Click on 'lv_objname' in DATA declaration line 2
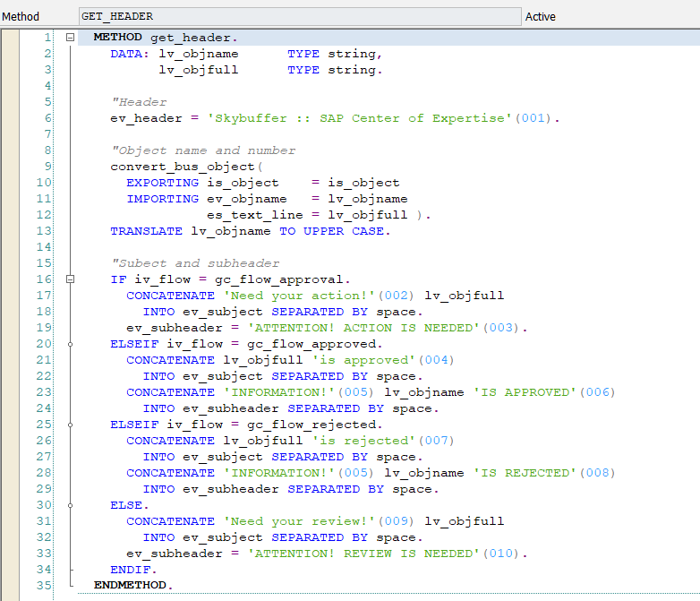 point(199,54)
